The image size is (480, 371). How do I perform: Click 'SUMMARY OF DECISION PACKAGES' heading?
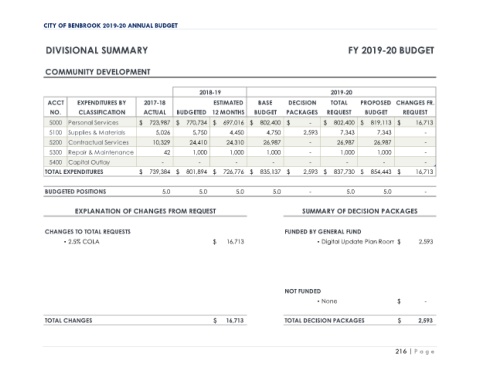pos(360,211)
